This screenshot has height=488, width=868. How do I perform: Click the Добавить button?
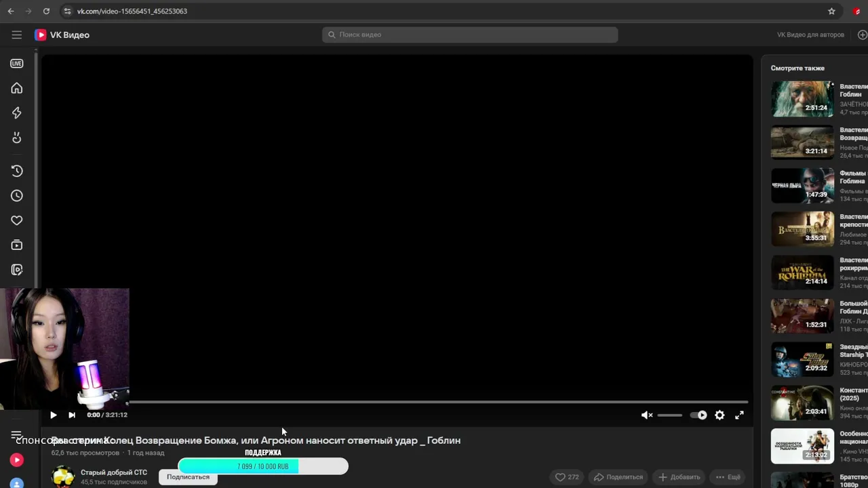coord(679,477)
